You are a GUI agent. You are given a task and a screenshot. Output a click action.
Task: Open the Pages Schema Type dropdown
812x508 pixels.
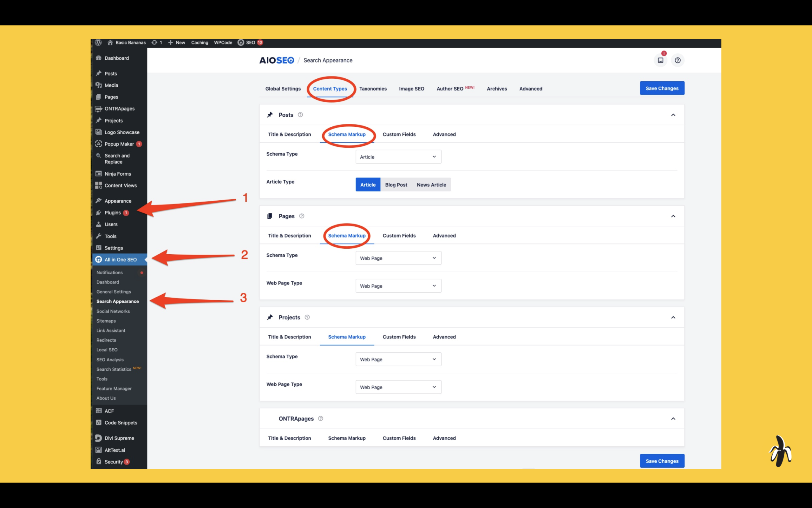[x=398, y=258]
